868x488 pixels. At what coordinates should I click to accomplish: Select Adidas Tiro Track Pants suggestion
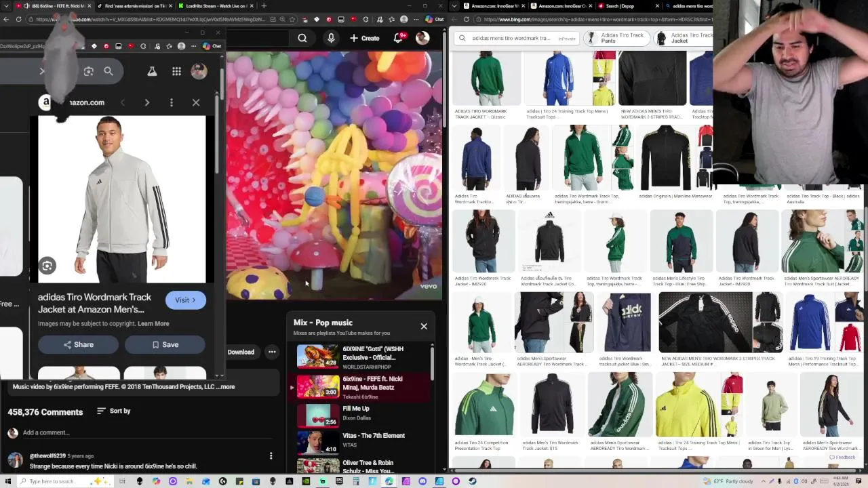coord(617,38)
